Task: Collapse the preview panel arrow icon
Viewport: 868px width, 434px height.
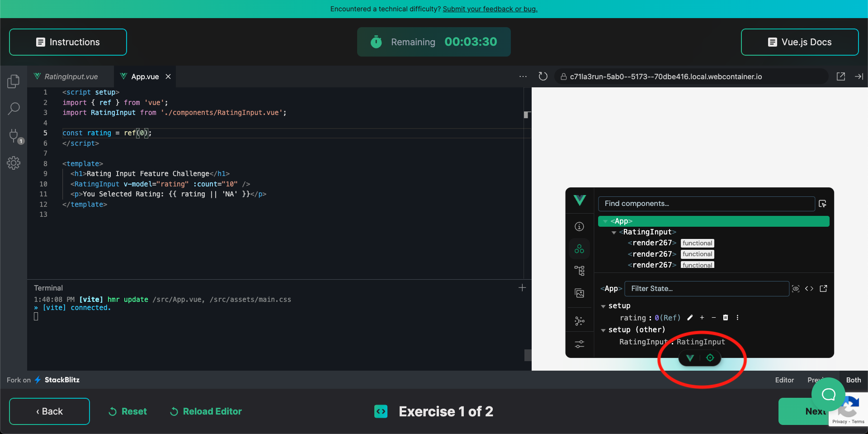Action: tap(859, 76)
